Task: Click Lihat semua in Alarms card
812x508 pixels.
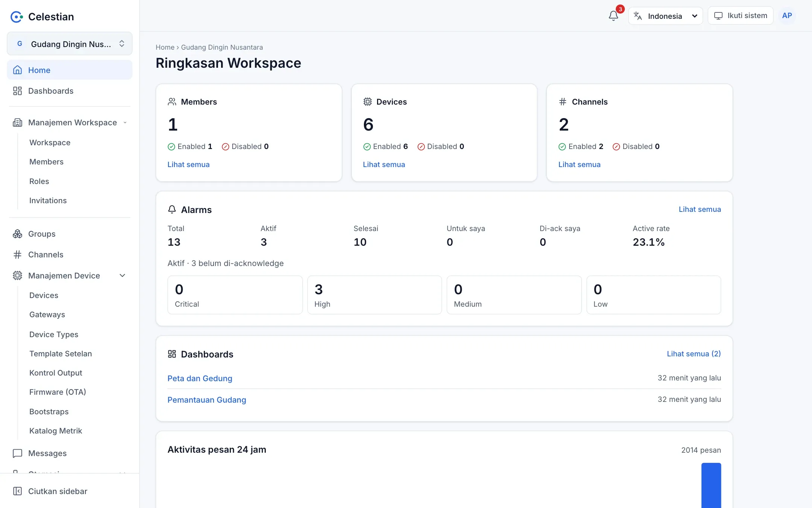Action: click(x=700, y=209)
